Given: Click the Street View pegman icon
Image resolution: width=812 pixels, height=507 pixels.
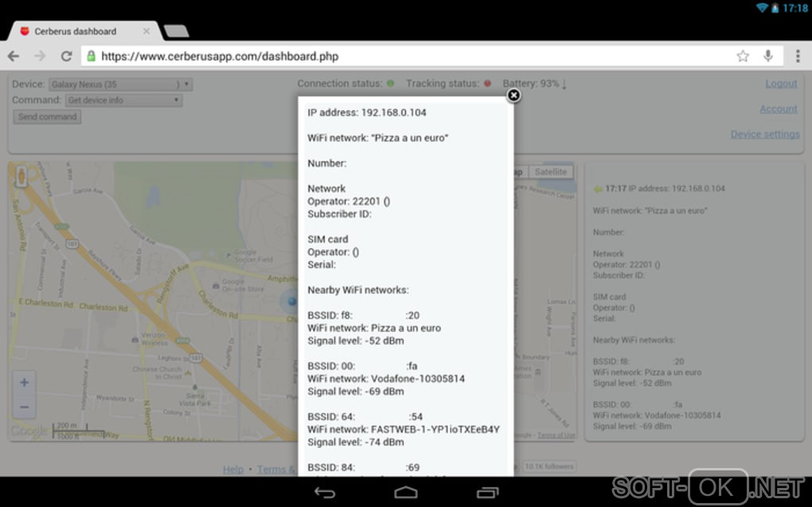Looking at the screenshot, I should (21, 177).
